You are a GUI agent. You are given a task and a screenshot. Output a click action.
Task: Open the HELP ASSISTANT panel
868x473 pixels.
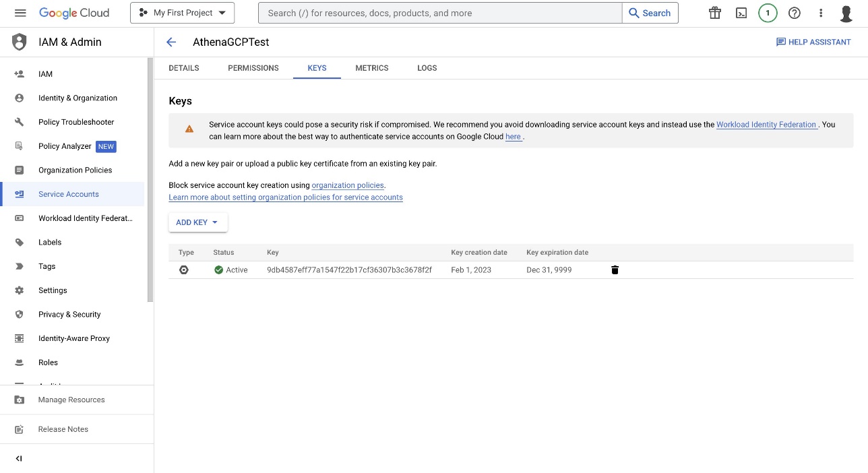click(x=813, y=42)
